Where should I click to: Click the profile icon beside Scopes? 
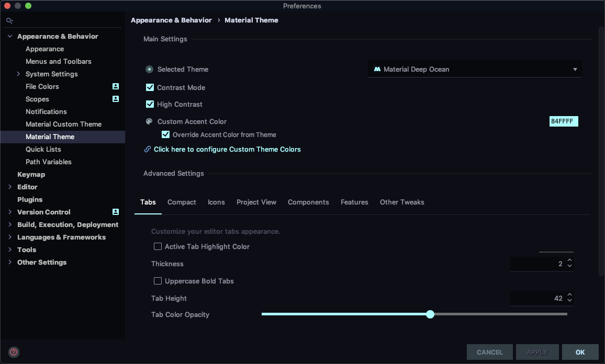tap(115, 99)
